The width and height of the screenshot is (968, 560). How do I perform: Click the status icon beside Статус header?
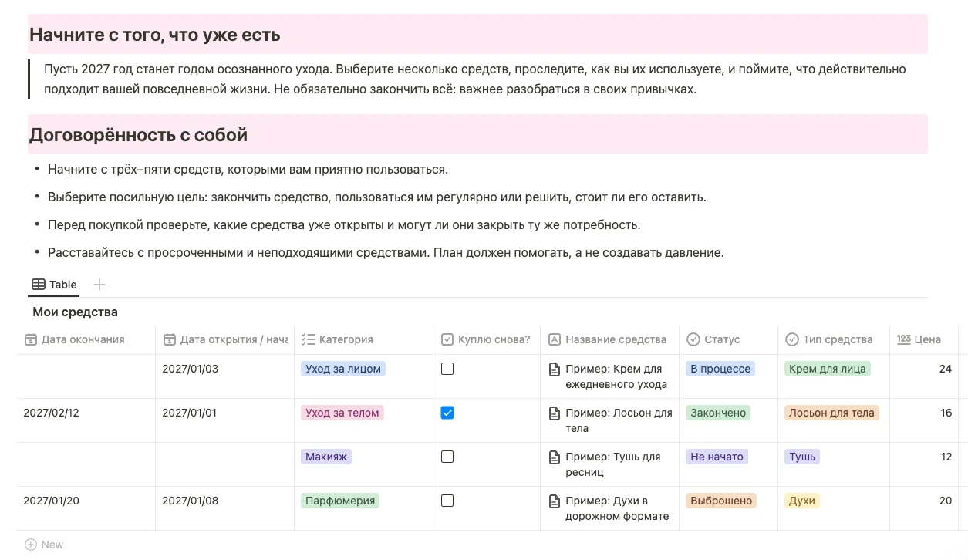pos(693,339)
